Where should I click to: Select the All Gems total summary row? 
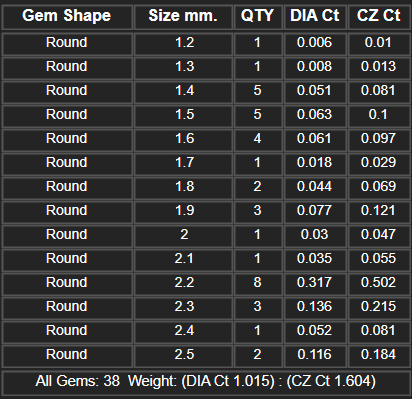click(x=206, y=381)
